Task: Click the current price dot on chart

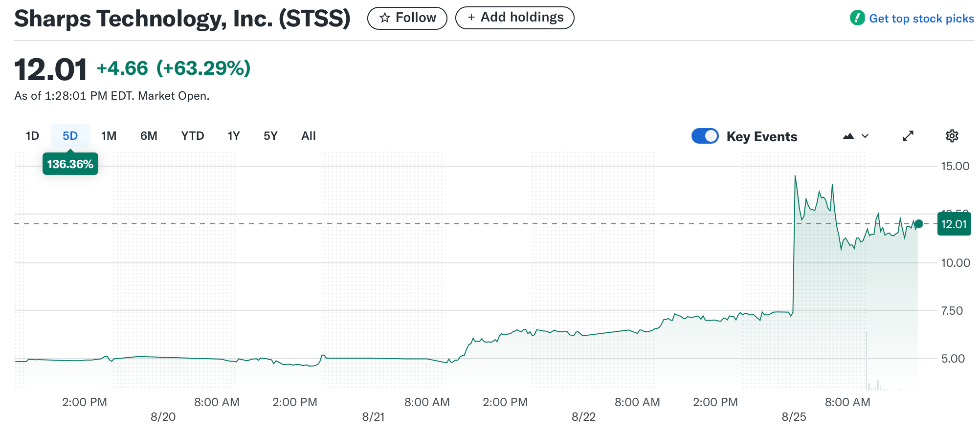Action: 919,224
